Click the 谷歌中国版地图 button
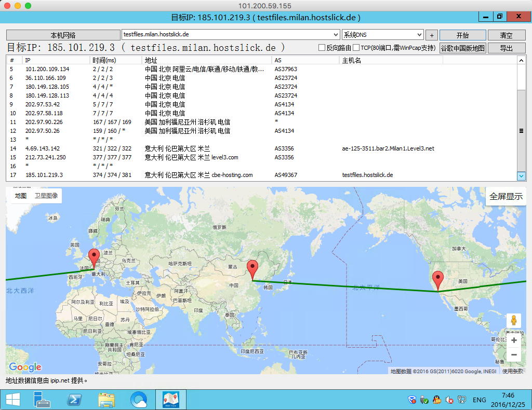 pyautogui.click(x=463, y=48)
